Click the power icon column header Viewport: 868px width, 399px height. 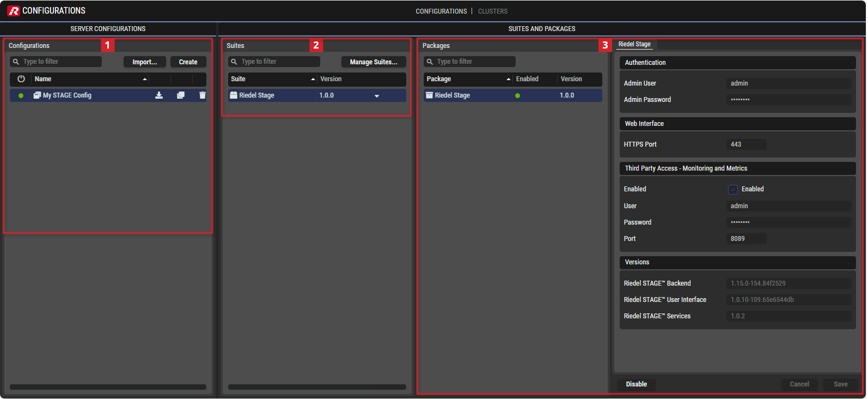pos(21,79)
